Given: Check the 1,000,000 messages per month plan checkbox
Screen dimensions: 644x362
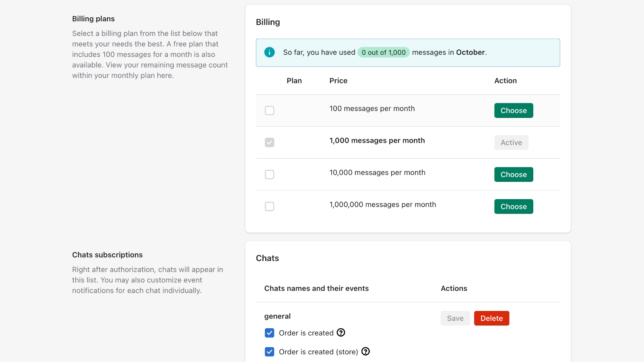Looking at the screenshot, I should 269,206.
